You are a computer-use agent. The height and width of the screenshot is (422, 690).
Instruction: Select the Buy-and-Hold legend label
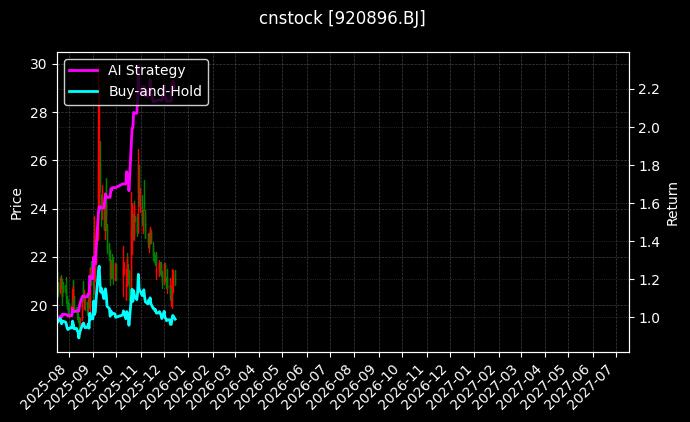[x=155, y=92]
